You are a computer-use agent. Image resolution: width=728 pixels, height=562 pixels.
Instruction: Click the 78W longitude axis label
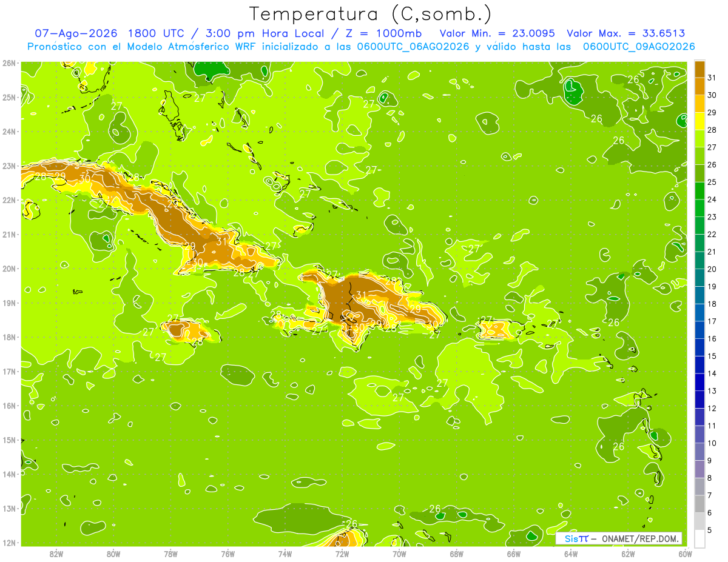tap(170, 554)
